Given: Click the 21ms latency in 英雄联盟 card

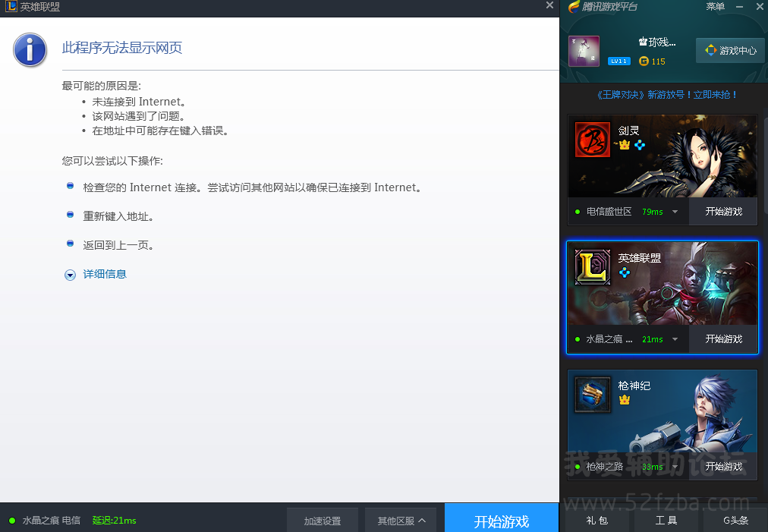Looking at the screenshot, I should pyautogui.click(x=653, y=339).
